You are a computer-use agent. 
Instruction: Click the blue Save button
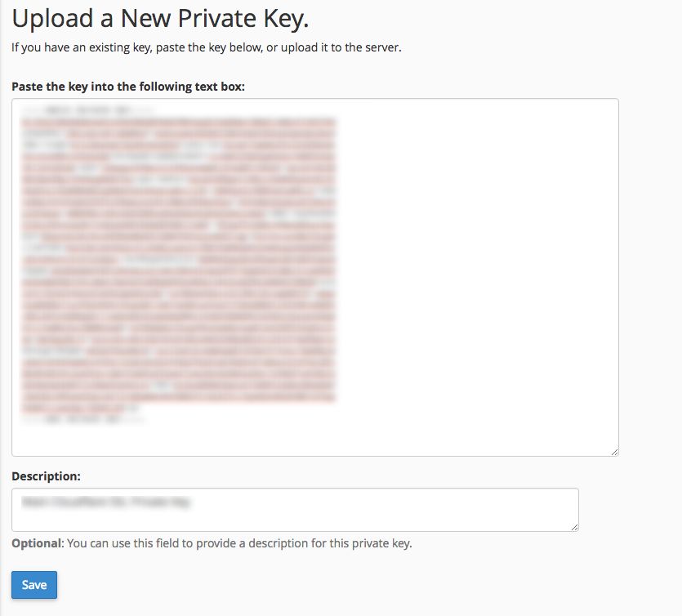34,585
